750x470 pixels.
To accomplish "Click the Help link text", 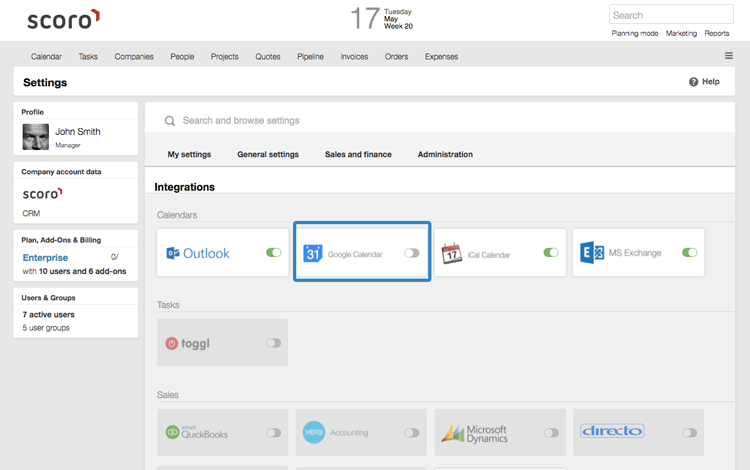I will tap(710, 82).
